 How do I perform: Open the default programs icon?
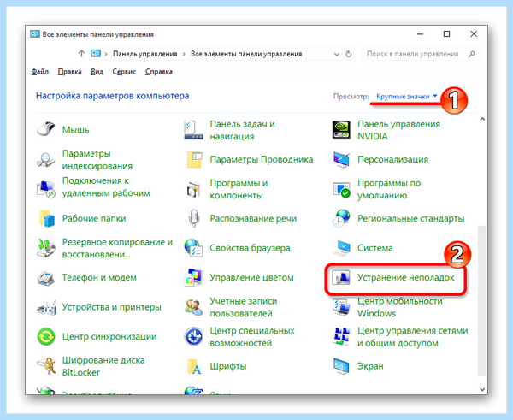click(x=341, y=189)
